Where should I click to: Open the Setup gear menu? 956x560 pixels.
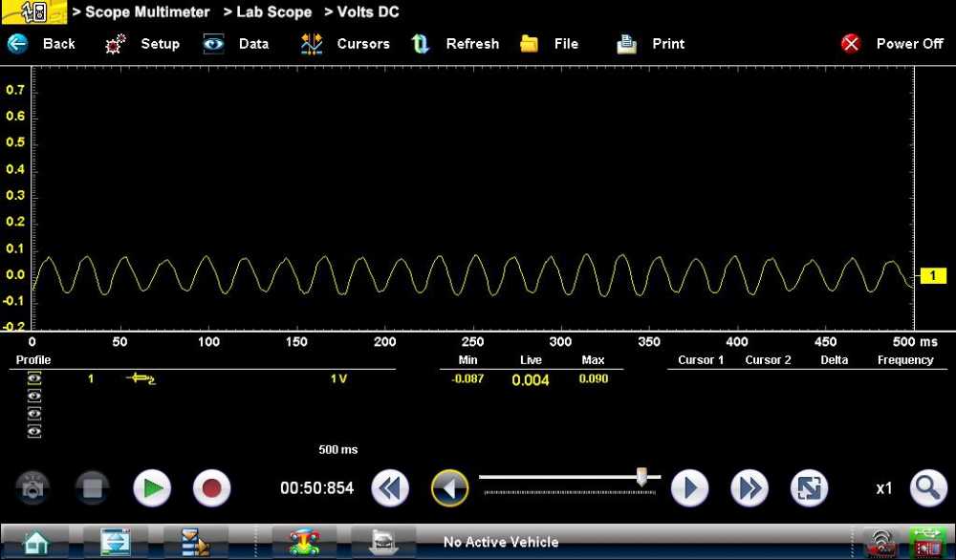[142, 44]
